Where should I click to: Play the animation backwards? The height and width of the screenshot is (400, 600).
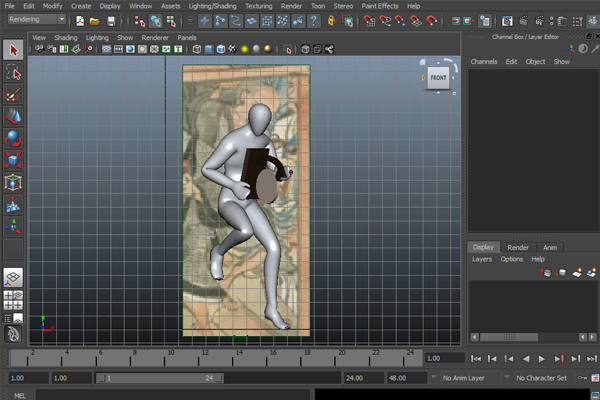click(x=526, y=359)
